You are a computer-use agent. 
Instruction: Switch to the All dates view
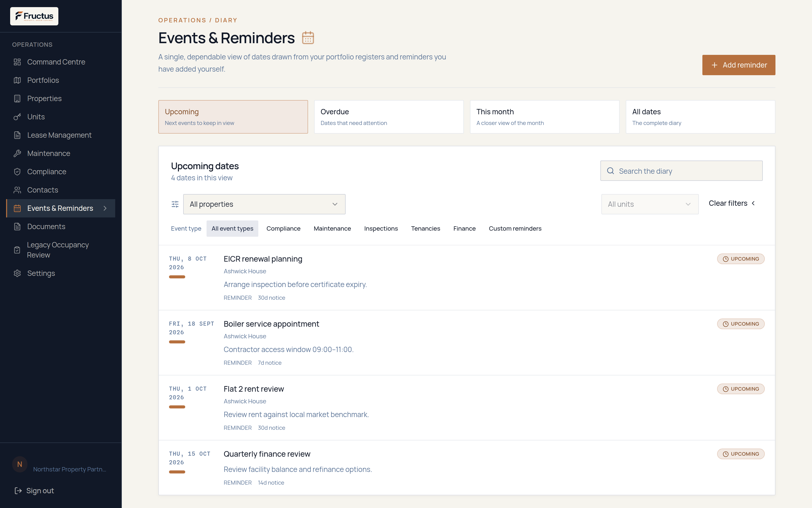(x=700, y=117)
